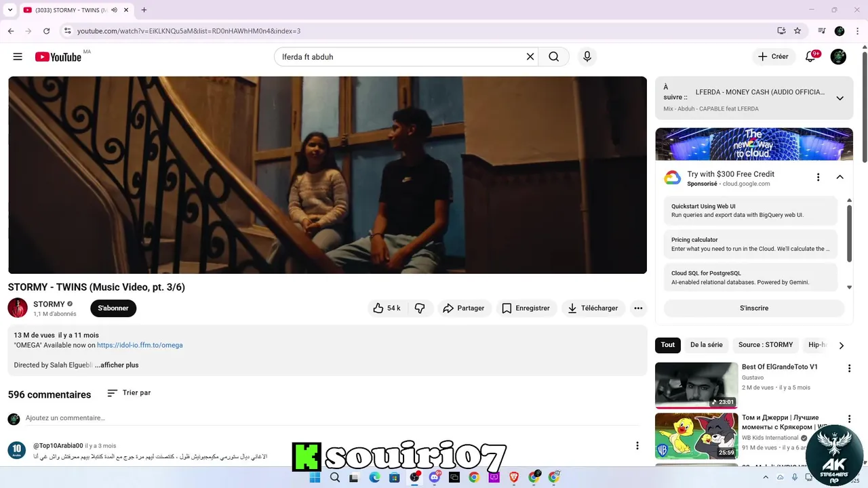
Task: Open the @Top10Arabia00 commenter profile
Action: pos(58,446)
